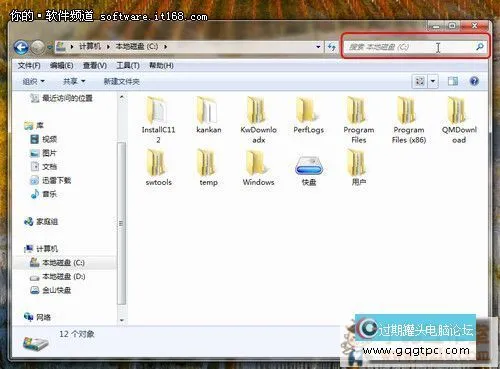Select the 库 node in navigation pane
The width and height of the screenshot is (500, 369).
pyautogui.click(x=34, y=126)
